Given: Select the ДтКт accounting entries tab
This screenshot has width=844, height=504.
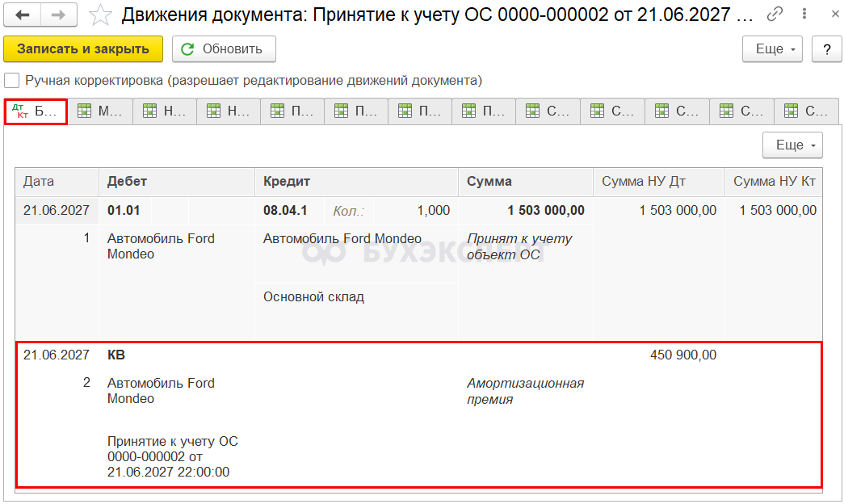Looking at the screenshot, I should point(36,111).
